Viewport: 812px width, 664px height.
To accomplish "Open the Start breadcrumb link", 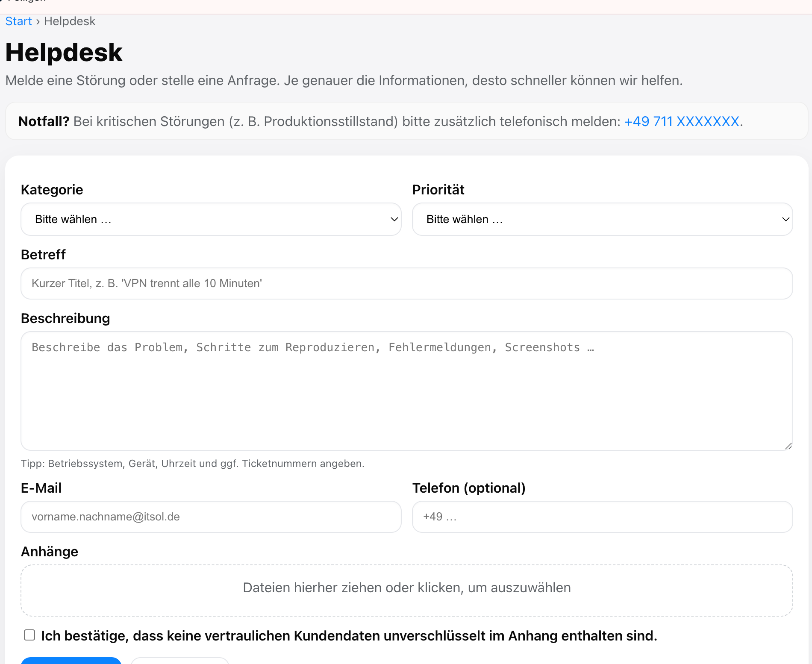I will click(18, 21).
